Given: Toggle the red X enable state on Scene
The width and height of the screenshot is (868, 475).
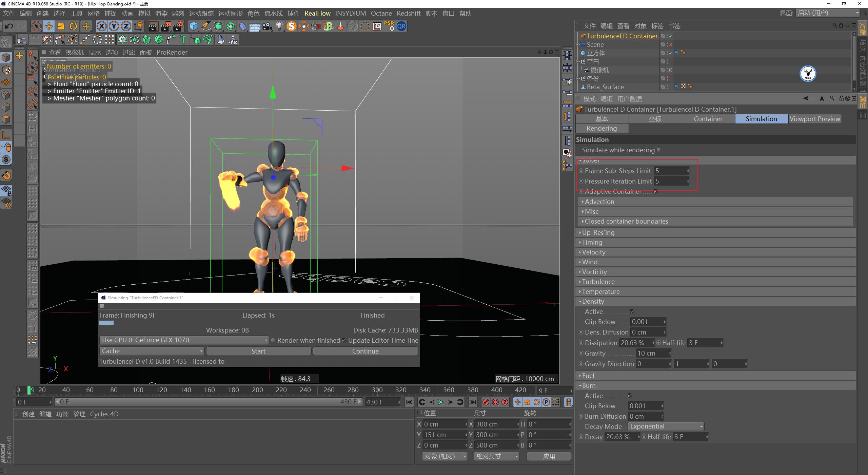Looking at the screenshot, I should pos(671,44).
